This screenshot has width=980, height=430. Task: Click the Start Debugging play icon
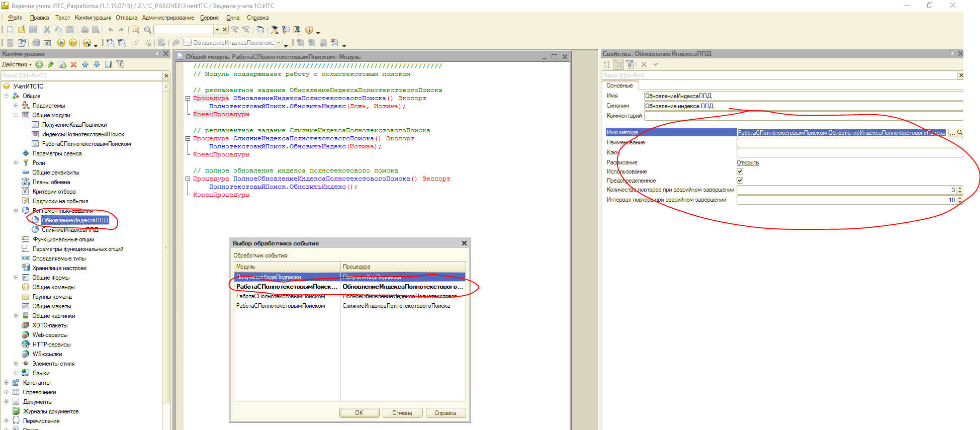tap(61, 43)
